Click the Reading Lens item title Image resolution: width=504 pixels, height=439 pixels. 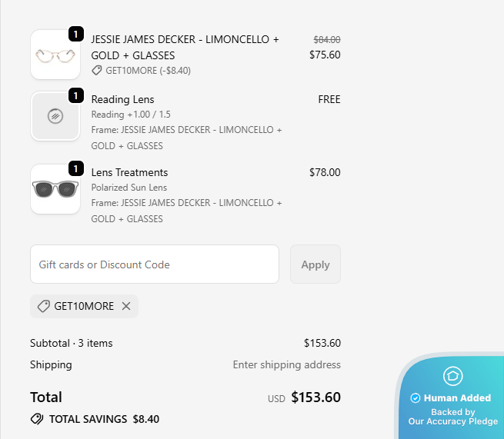(122, 99)
